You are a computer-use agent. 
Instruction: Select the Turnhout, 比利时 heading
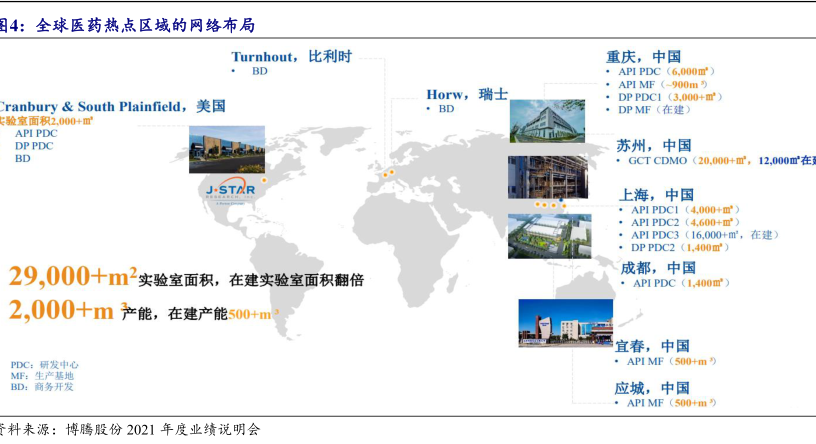coord(291,56)
